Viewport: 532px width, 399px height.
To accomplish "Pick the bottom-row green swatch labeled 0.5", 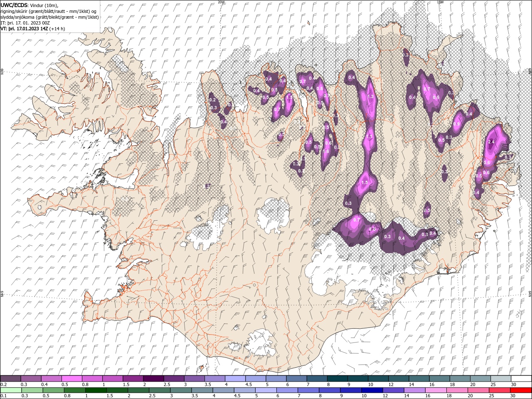I will click(53, 390).
